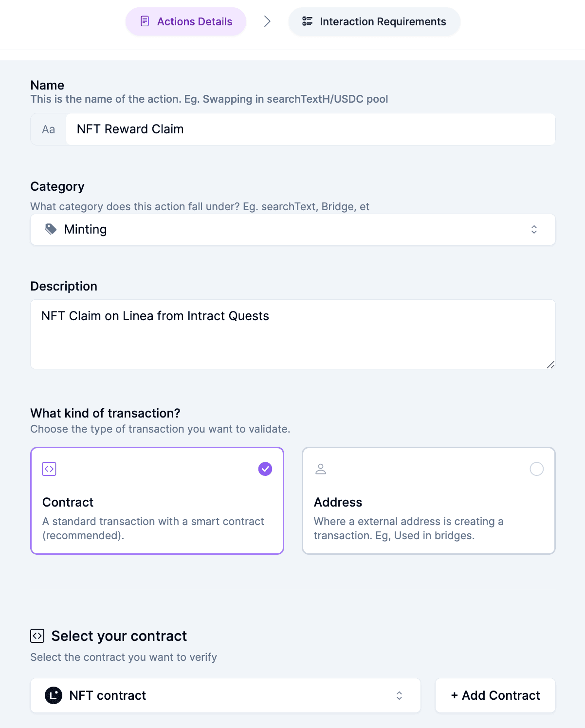585x728 pixels.
Task: Click the Add Contract button
Action: point(495,695)
